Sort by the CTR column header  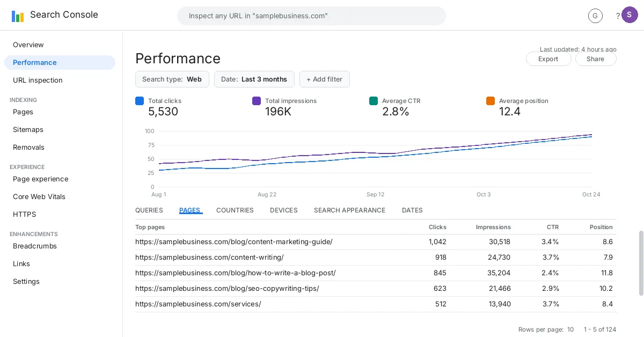[553, 227]
